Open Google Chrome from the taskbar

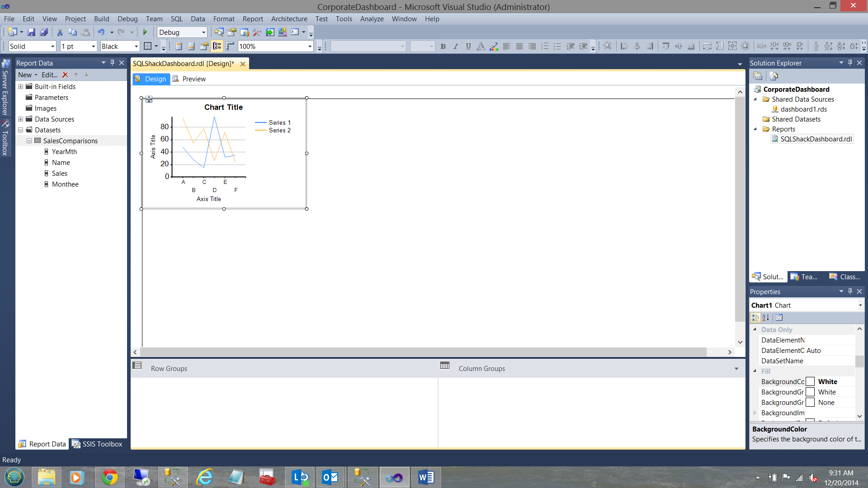click(109, 477)
